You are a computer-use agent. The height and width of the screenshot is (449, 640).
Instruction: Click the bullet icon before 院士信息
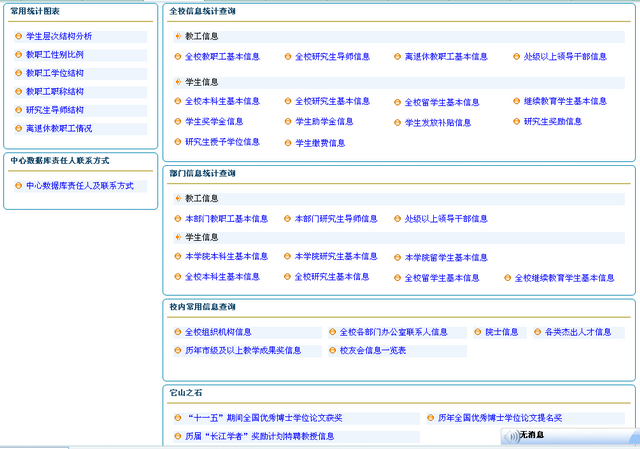[478, 332]
